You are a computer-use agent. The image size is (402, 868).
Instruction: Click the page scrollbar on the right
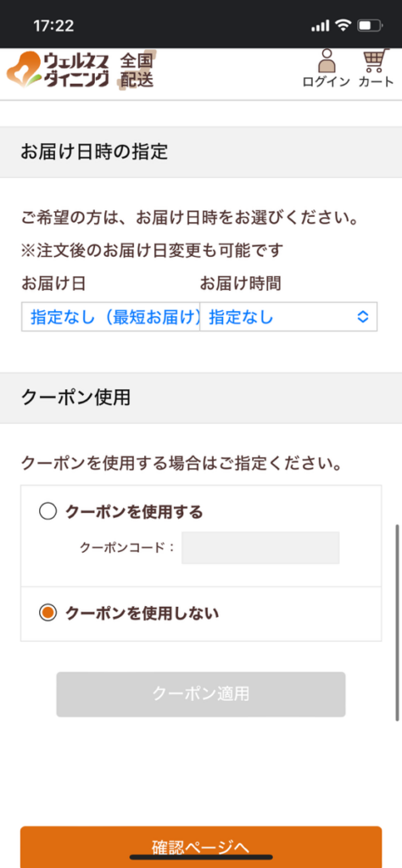397,623
